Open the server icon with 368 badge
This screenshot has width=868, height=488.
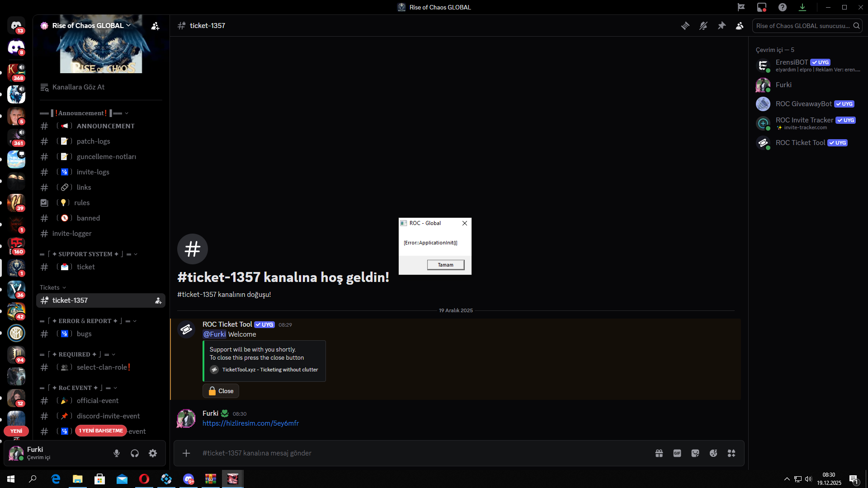[x=16, y=72]
